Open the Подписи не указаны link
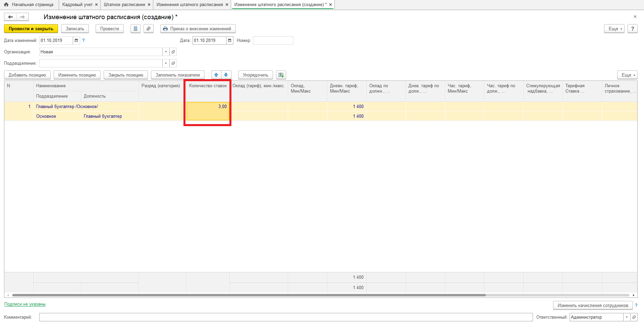Image resolution: width=644 pixels, height=322 pixels. coord(25,304)
